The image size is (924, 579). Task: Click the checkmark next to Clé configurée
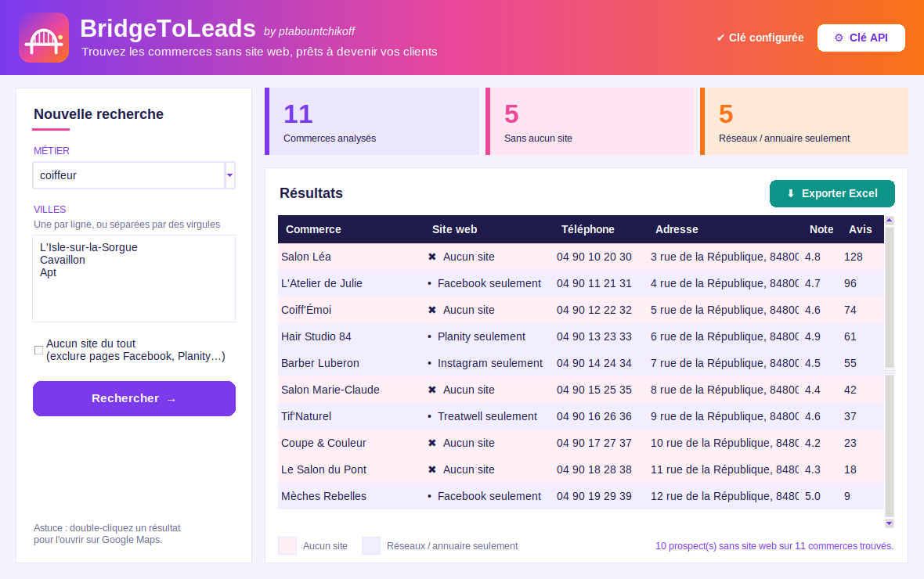point(720,38)
